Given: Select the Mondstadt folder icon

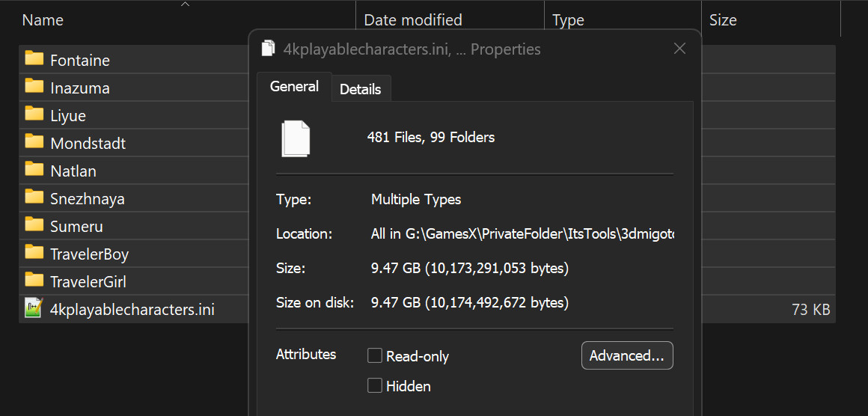Looking at the screenshot, I should pos(34,142).
